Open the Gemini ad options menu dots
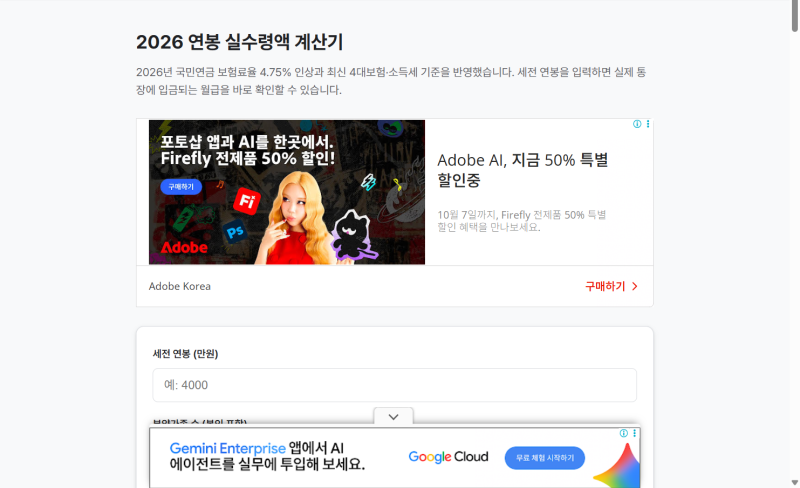800x488 pixels. pyautogui.click(x=635, y=433)
